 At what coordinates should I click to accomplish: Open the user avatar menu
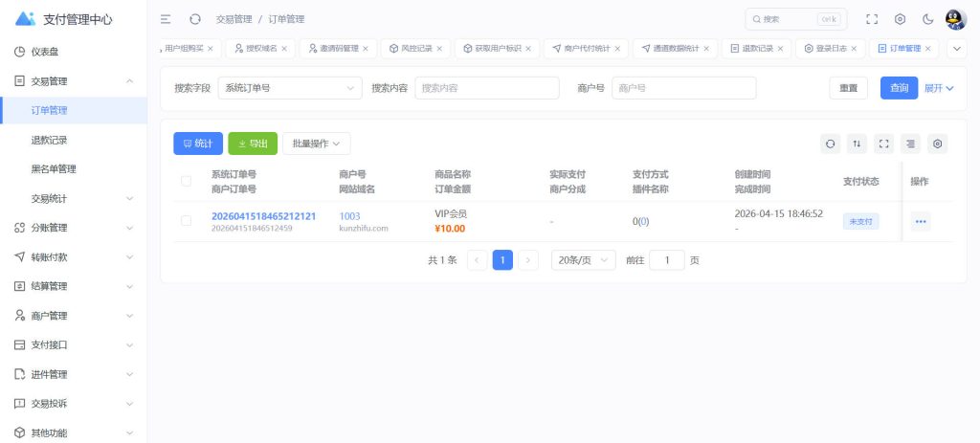coord(956,19)
